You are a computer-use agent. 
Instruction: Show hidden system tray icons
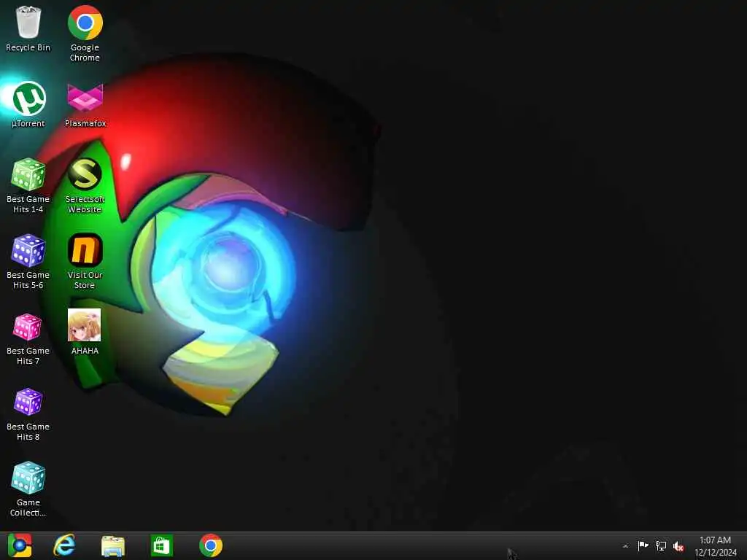click(625, 546)
